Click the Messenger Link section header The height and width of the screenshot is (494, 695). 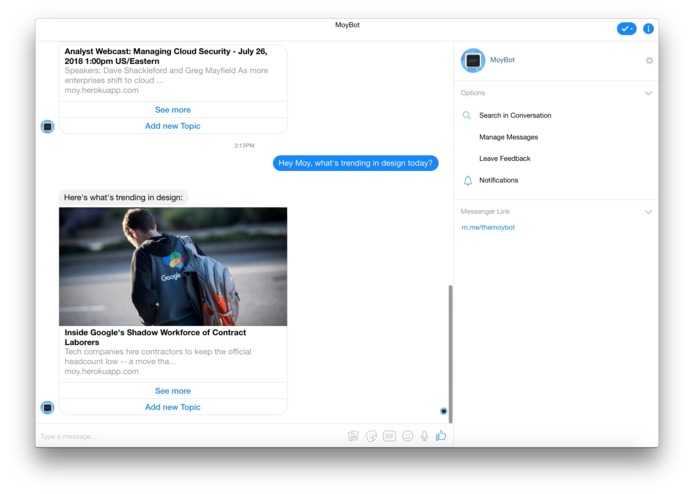click(x=485, y=211)
